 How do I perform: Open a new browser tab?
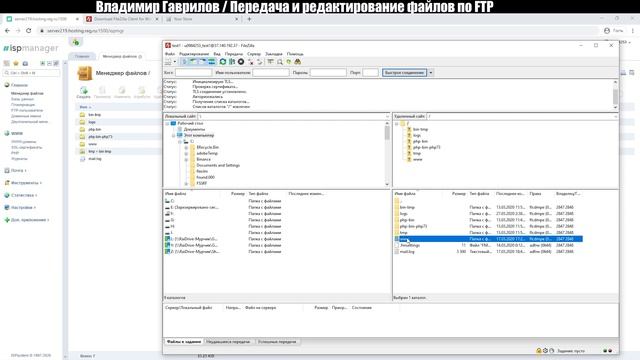coord(249,19)
